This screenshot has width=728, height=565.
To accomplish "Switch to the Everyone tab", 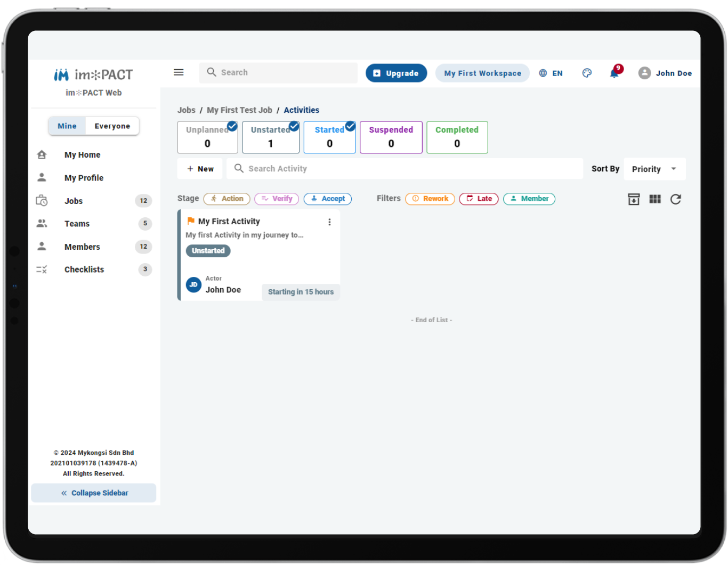I will pos(112,126).
